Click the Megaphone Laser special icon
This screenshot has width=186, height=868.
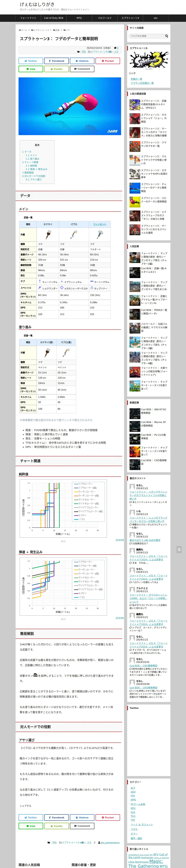62,288
